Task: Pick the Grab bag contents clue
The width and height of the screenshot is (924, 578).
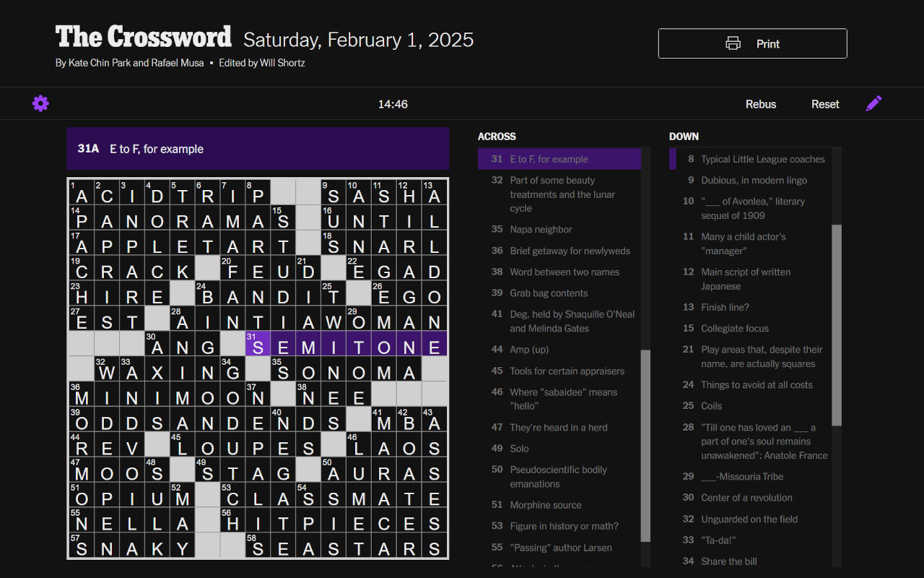Action: tap(559, 293)
